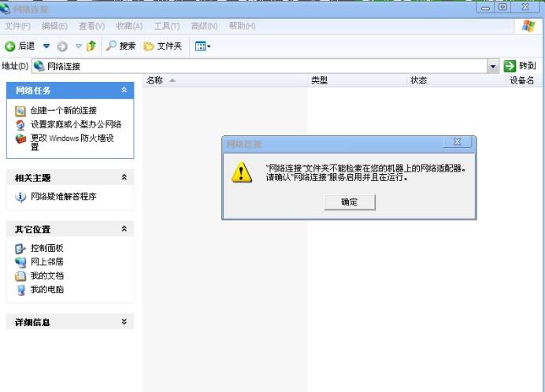Click into the address field 网络连接
The height and width of the screenshot is (392, 545).
(259, 66)
